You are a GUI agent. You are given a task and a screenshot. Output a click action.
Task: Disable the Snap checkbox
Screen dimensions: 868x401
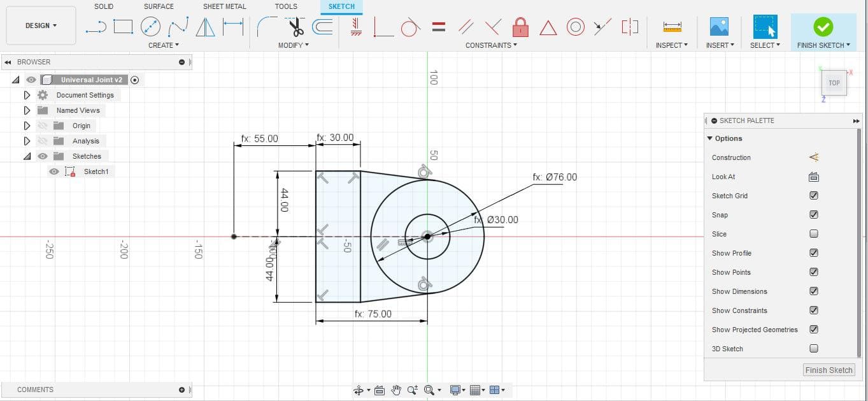point(813,215)
